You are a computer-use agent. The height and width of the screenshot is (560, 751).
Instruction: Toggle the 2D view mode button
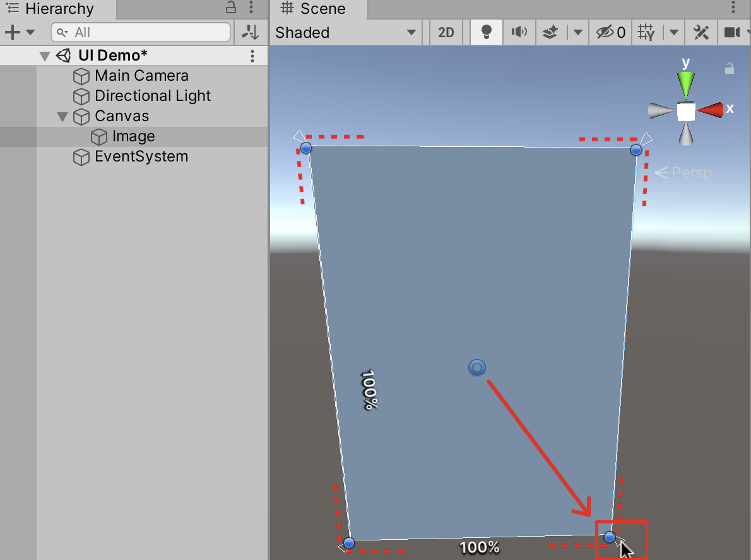point(446,32)
